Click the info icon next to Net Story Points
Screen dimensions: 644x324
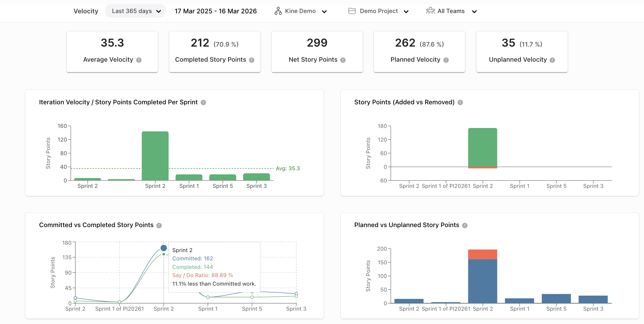click(343, 60)
